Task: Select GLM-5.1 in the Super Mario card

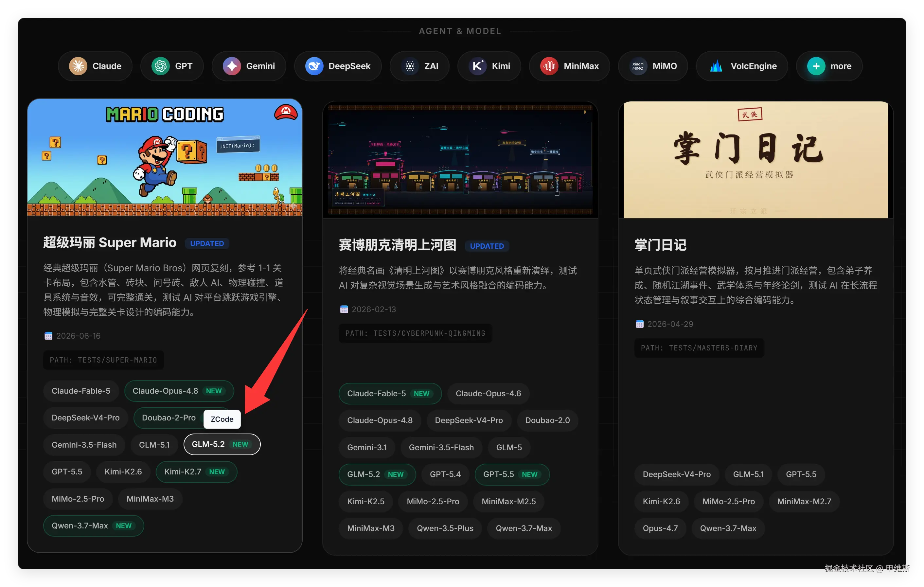Action: click(154, 445)
